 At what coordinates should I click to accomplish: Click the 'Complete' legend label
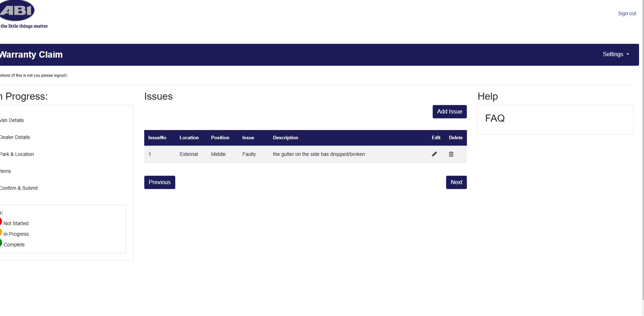14,245
